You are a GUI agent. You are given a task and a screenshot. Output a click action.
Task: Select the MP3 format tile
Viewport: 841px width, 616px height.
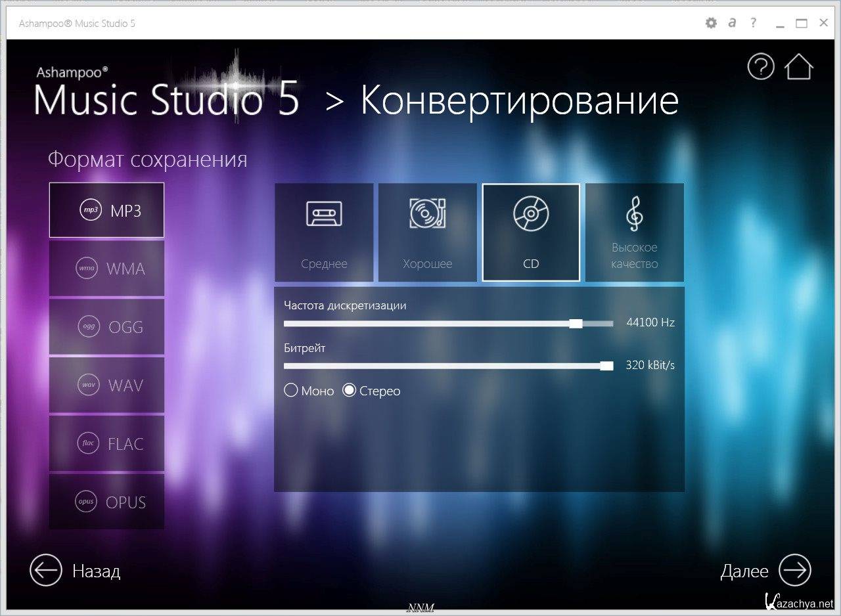point(106,210)
